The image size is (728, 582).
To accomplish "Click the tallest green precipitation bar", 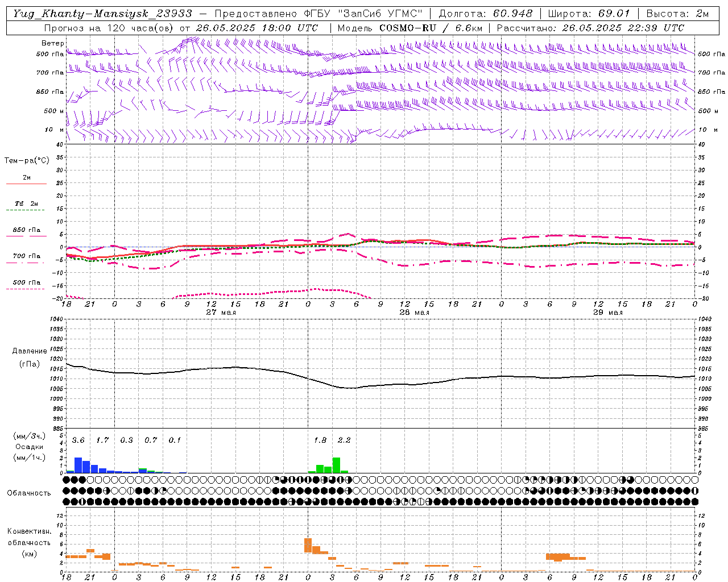I will pyautogui.click(x=336, y=465).
